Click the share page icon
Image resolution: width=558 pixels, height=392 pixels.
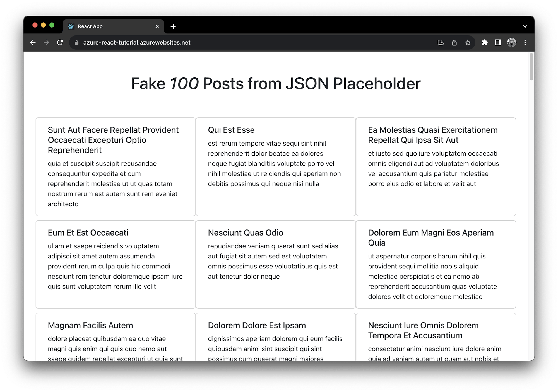[x=454, y=42]
